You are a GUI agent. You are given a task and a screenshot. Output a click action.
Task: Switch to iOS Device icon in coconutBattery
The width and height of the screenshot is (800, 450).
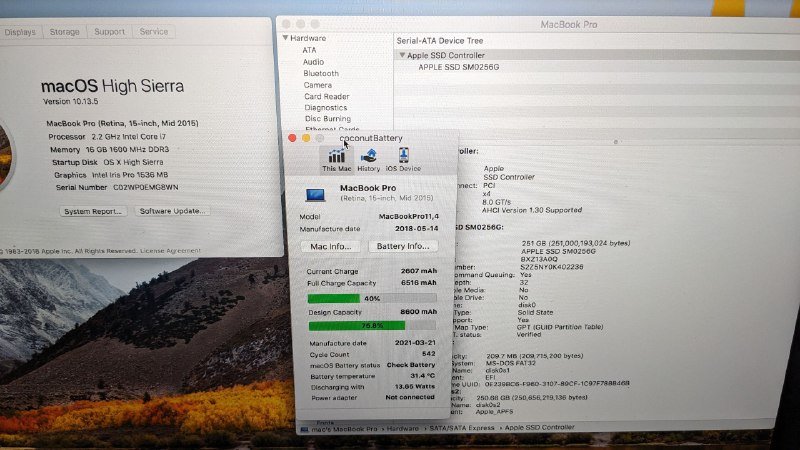coord(403,160)
